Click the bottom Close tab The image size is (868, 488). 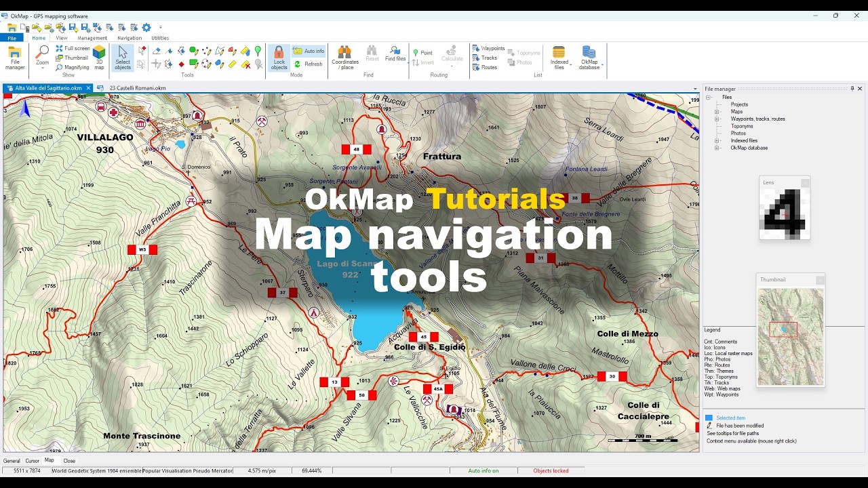(x=69, y=461)
